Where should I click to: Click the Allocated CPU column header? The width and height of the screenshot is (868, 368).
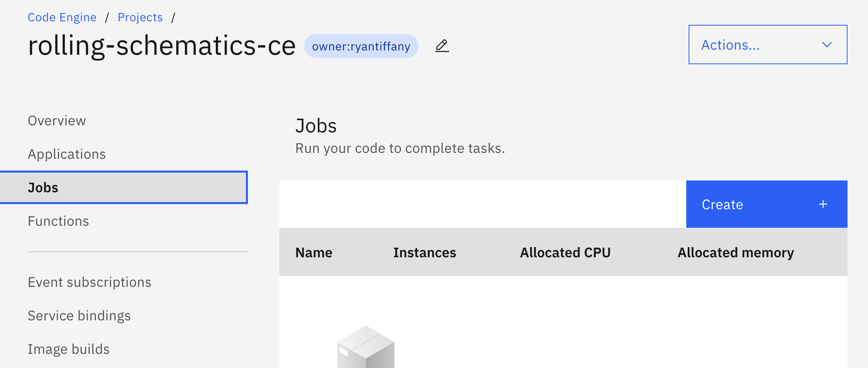click(x=565, y=252)
